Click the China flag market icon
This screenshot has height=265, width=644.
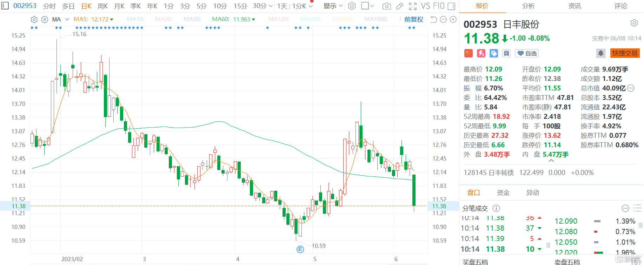(468, 53)
